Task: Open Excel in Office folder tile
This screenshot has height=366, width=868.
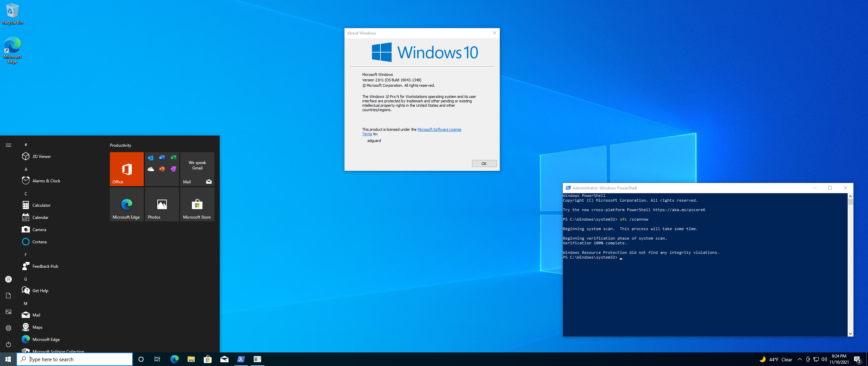Action: pyautogui.click(x=173, y=158)
